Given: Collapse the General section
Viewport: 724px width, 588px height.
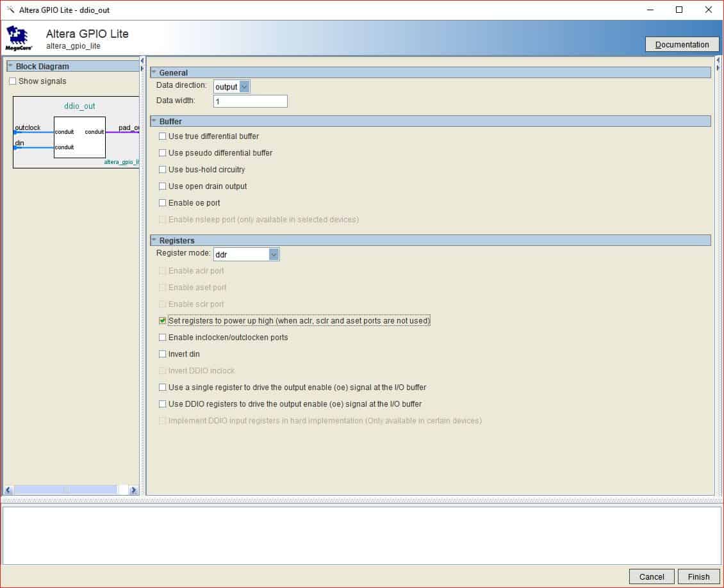Looking at the screenshot, I should (154, 72).
